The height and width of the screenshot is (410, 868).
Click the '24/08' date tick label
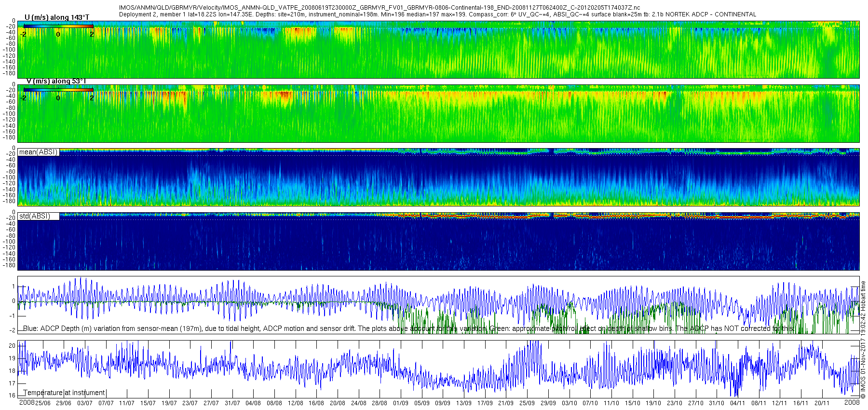click(359, 403)
